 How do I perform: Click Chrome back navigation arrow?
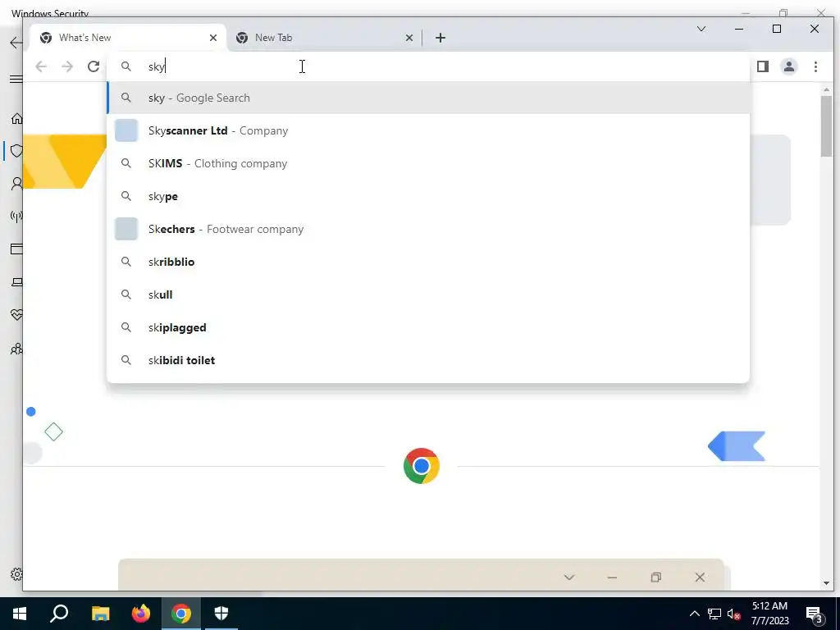(41, 66)
